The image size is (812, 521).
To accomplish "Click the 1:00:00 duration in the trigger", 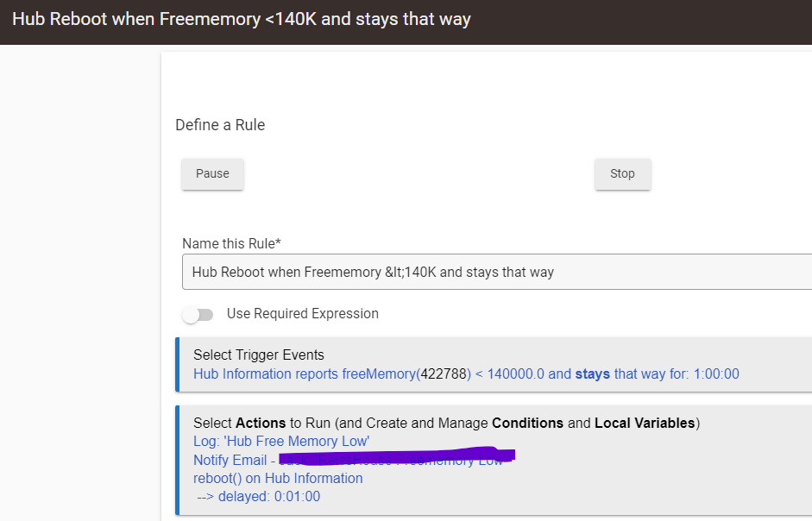I will (x=716, y=373).
